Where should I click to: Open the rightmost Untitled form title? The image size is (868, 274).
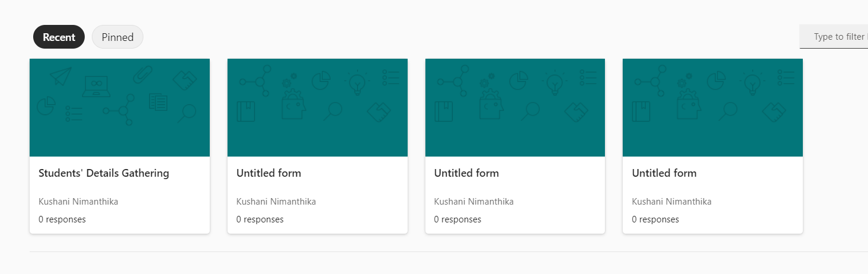pyautogui.click(x=664, y=173)
